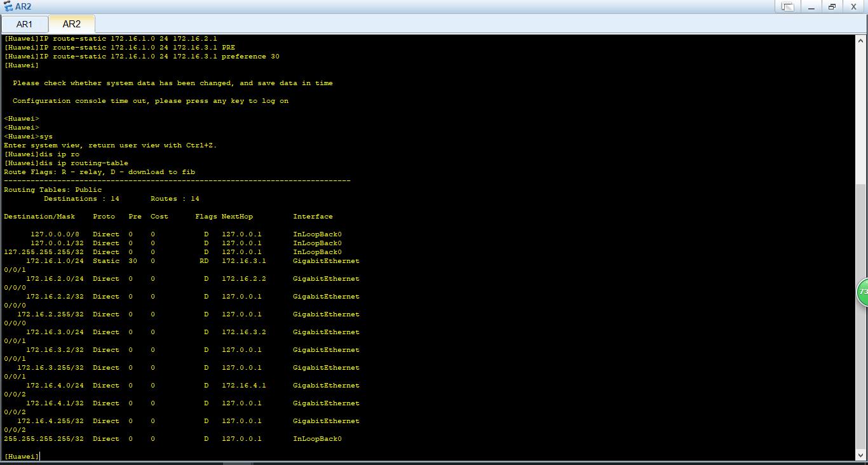Image resolution: width=868 pixels, height=465 pixels.
Task: Click destination 172.16.4.0/24
Action: pyautogui.click(x=55, y=386)
